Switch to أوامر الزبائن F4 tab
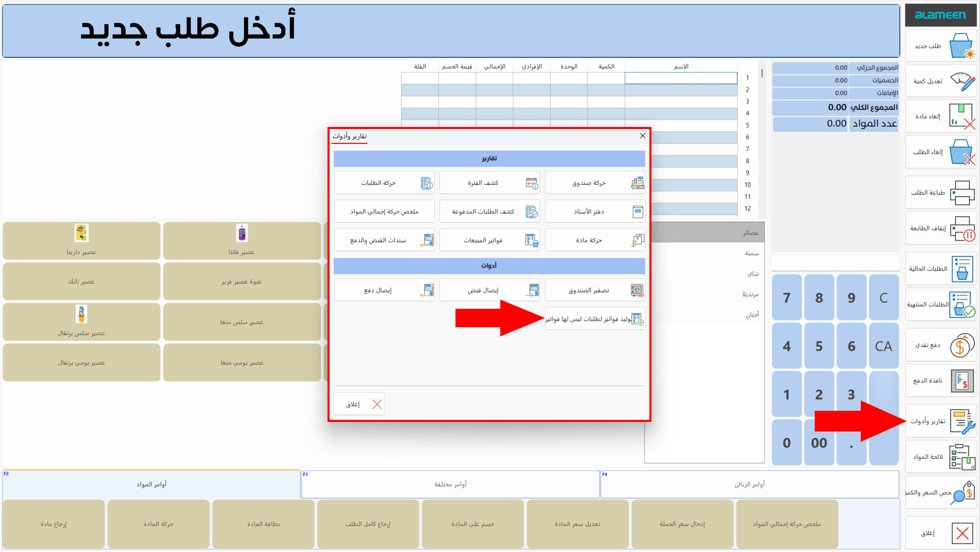980x552 pixels. tap(750, 484)
